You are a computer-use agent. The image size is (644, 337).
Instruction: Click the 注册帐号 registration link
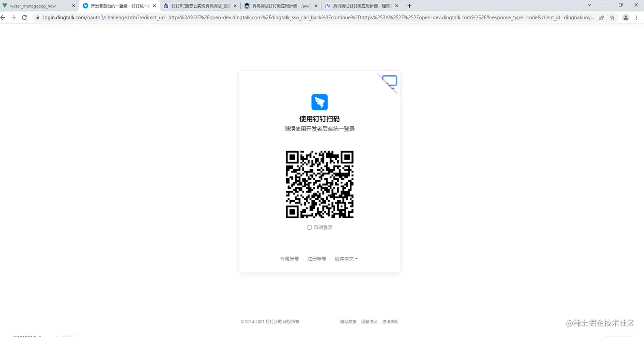[x=316, y=259]
